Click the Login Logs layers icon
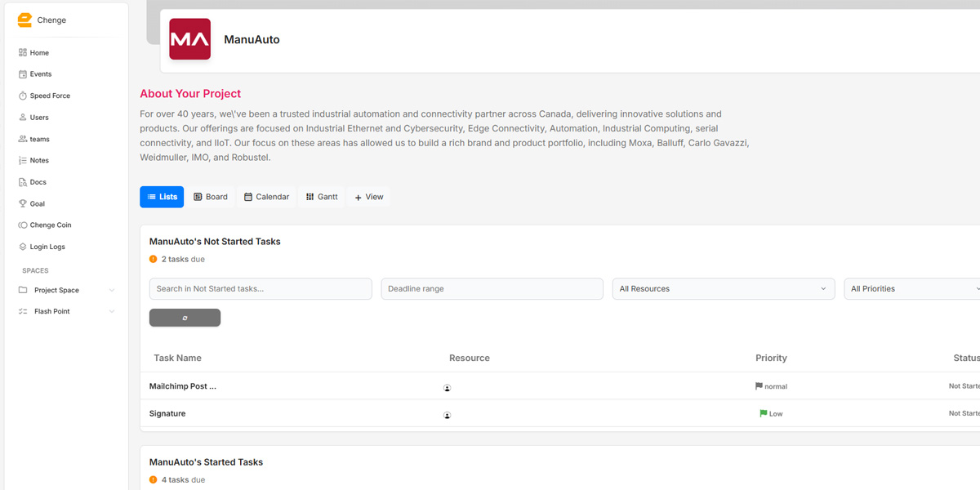 (x=23, y=247)
